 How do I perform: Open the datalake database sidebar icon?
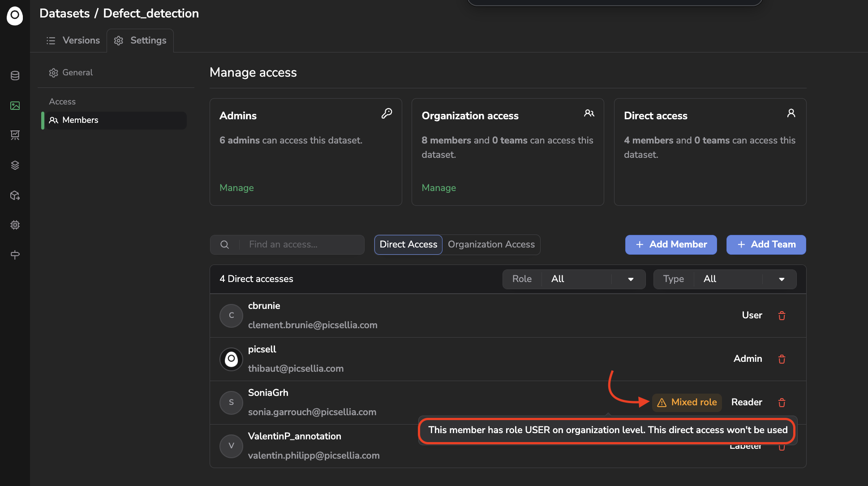(x=15, y=76)
